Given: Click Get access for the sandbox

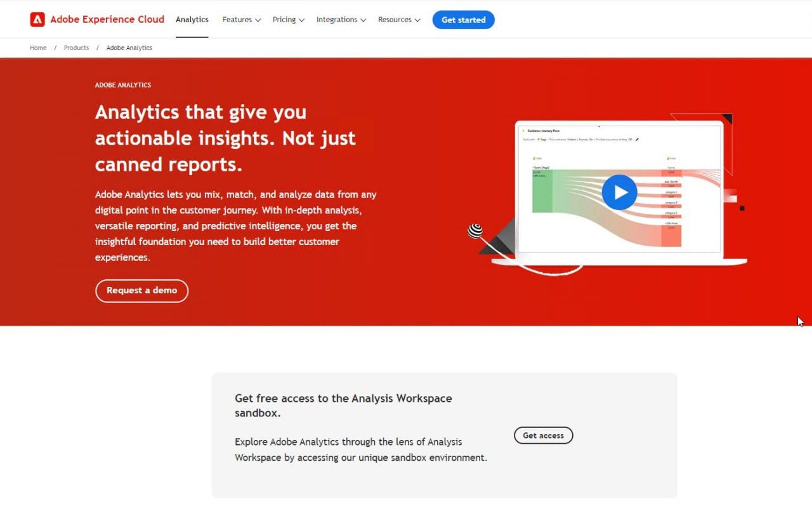Looking at the screenshot, I should tap(543, 435).
